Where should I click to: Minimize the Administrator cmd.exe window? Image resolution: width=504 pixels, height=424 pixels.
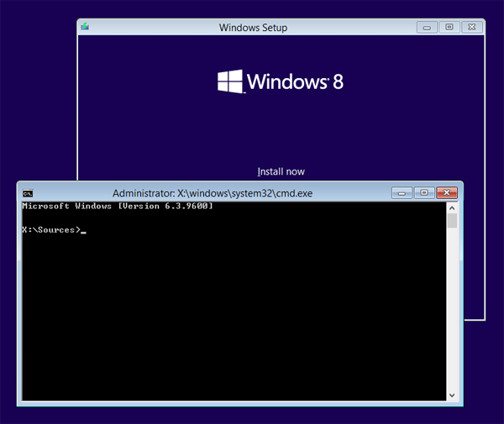[x=402, y=192]
